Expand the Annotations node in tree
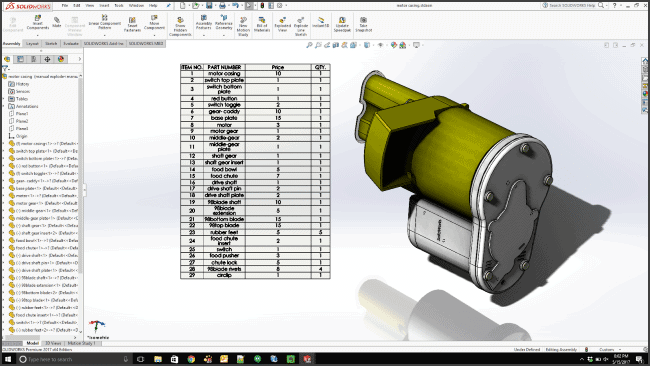 [4, 106]
